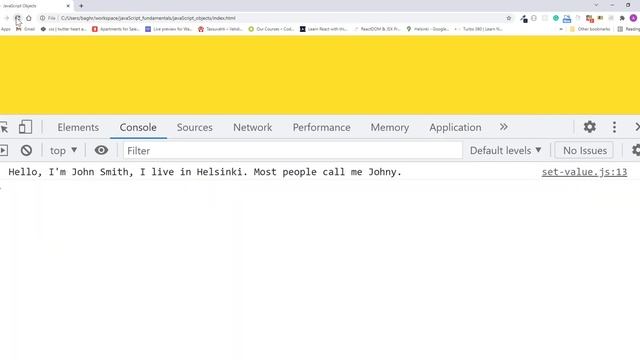Open the Turbo 360 bookmark

[478, 29]
